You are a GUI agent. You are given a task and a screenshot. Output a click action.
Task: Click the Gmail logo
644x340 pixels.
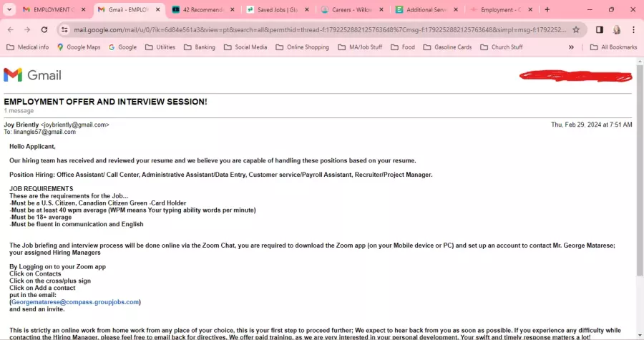(x=32, y=74)
